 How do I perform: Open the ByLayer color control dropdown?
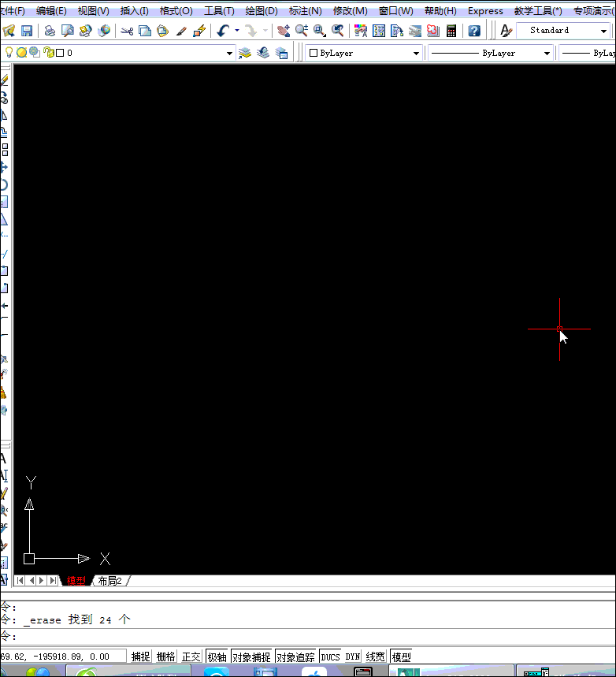pyautogui.click(x=416, y=54)
